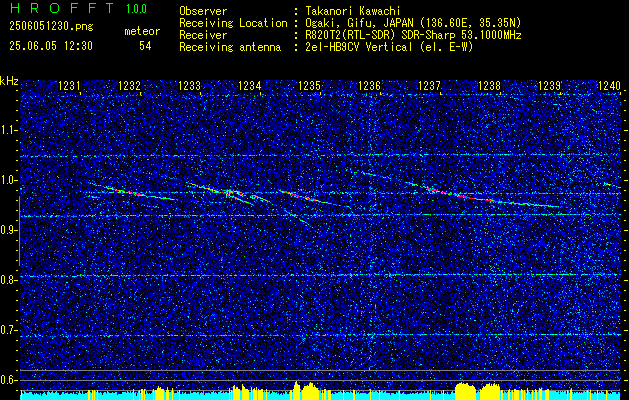Click the date stamp 25.06.05 12:30
This screenshot has width=629, height=400.
tap(51, 46)
